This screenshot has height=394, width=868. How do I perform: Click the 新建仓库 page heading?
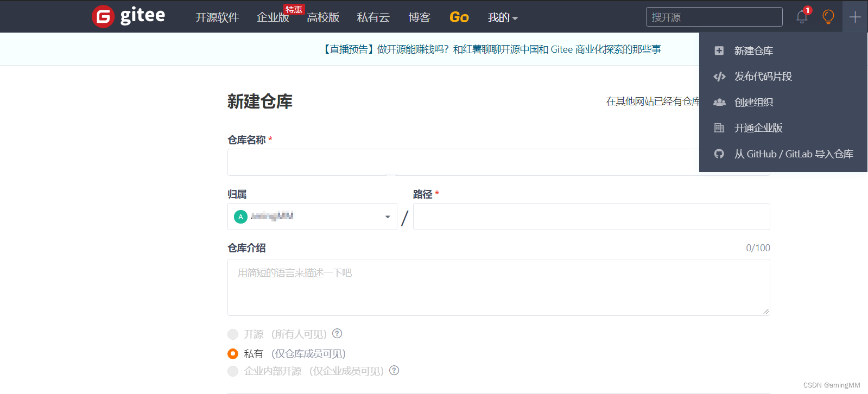pyautogui.click(x=260, y=101)
